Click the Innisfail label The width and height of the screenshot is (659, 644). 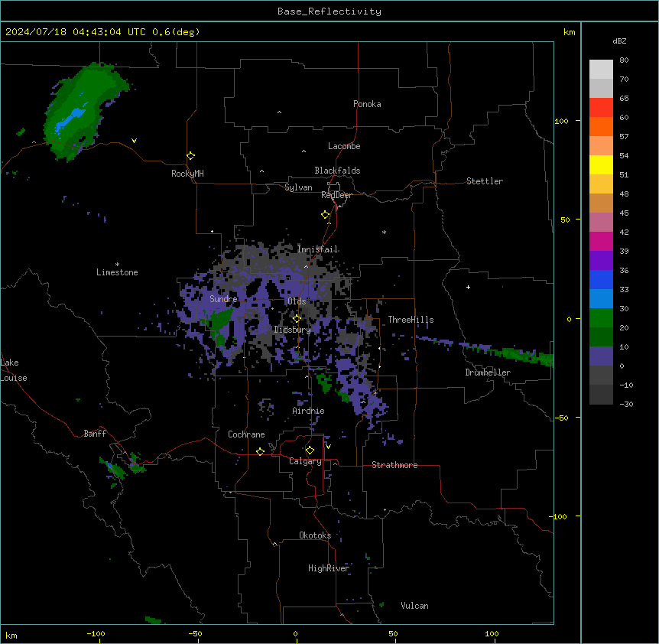coord(317,249)
